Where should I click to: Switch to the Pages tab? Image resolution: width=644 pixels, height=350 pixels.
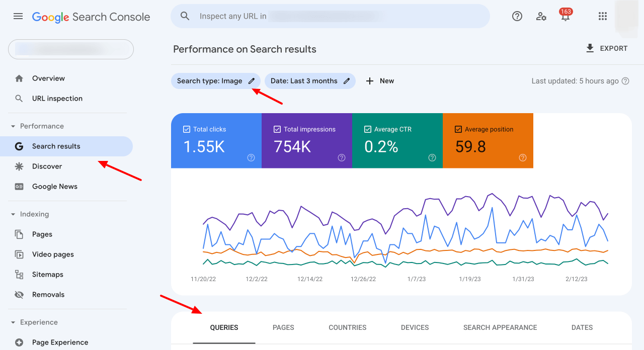click(283, 327)
